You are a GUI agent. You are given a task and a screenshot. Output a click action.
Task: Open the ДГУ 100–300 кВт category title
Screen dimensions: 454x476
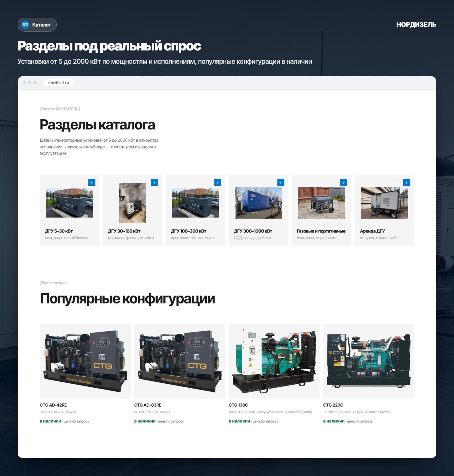189,231
